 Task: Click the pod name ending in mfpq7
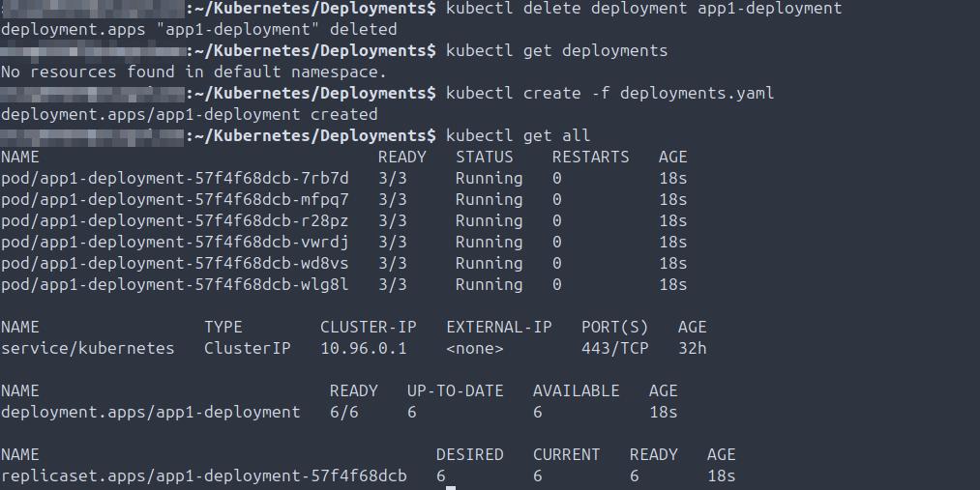coord(175,199)
